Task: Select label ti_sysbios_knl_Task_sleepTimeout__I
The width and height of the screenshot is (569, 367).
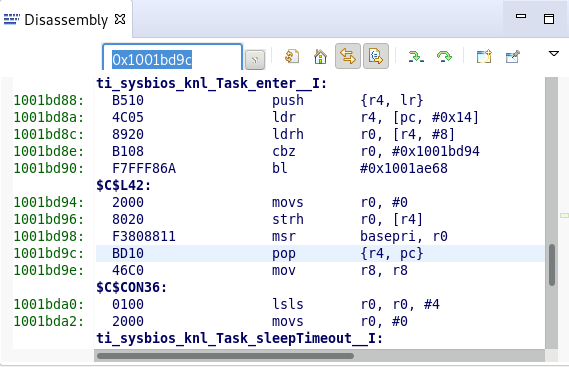Action: [240, 338]
